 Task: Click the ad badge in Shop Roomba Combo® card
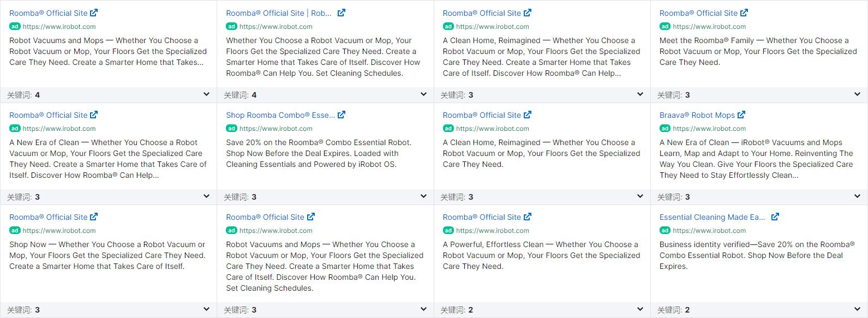tap(231, 129)
